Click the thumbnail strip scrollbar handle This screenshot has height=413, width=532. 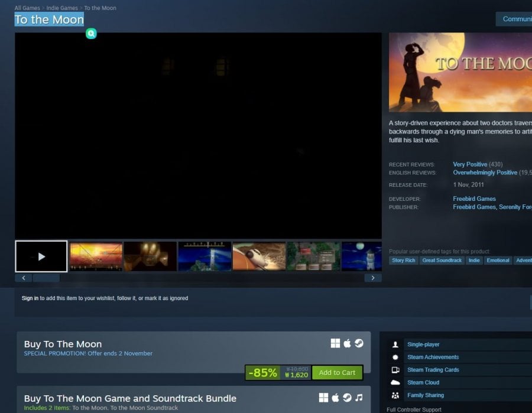(46, 278)
